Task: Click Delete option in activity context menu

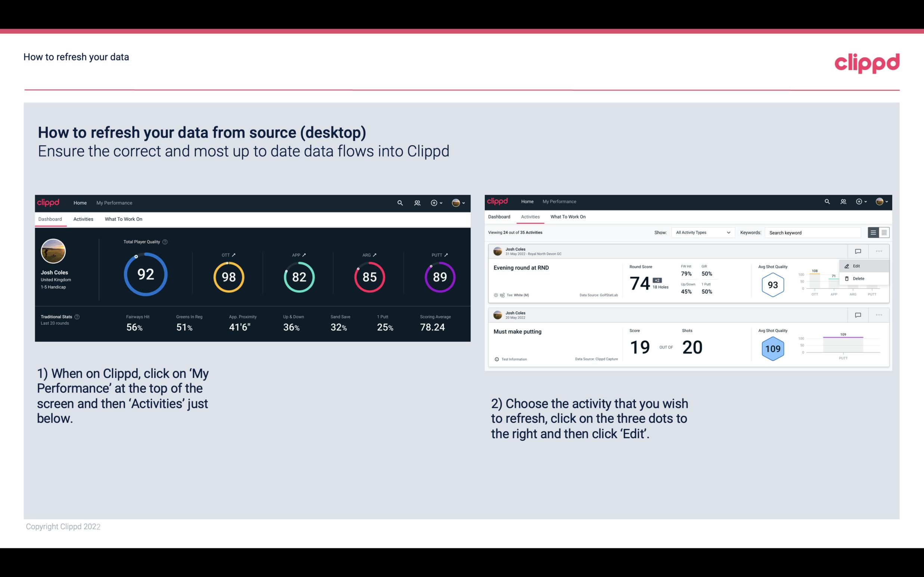Action: click(859, 278)
